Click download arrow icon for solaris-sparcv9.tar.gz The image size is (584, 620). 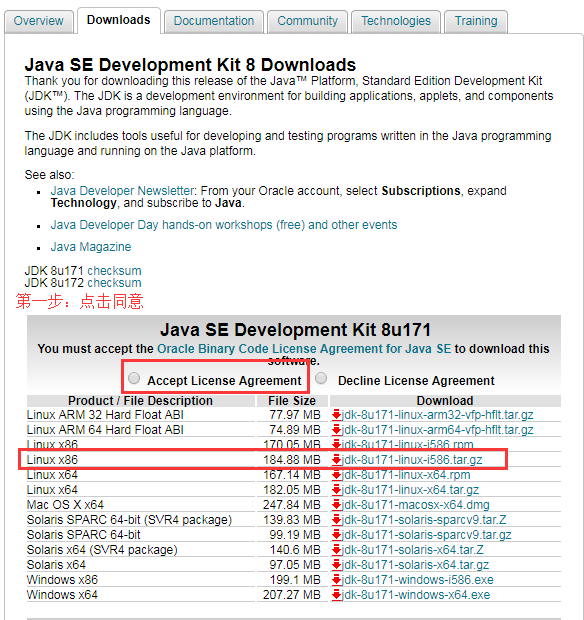point(336,535)
